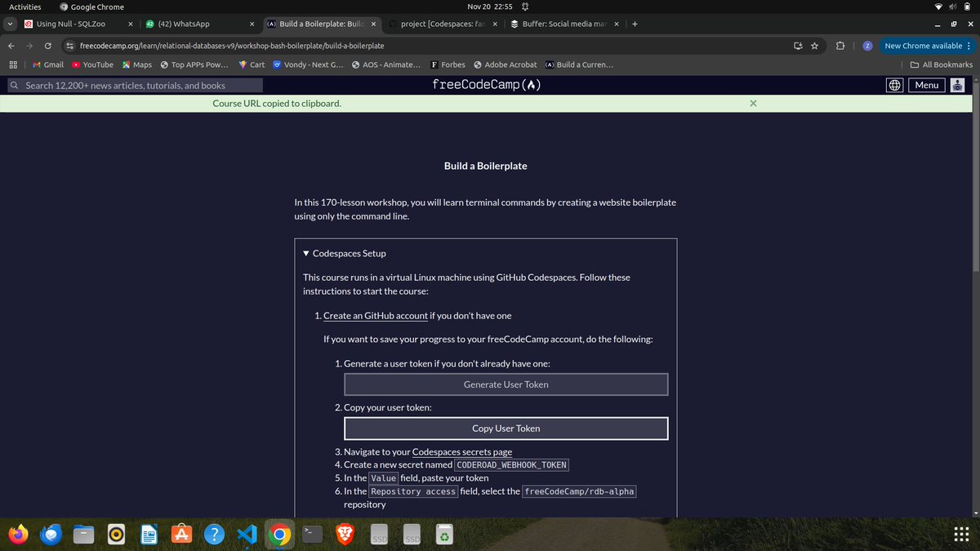View site information icon in address bar
This screenshot has height=551, width=980.
(70, 46)
